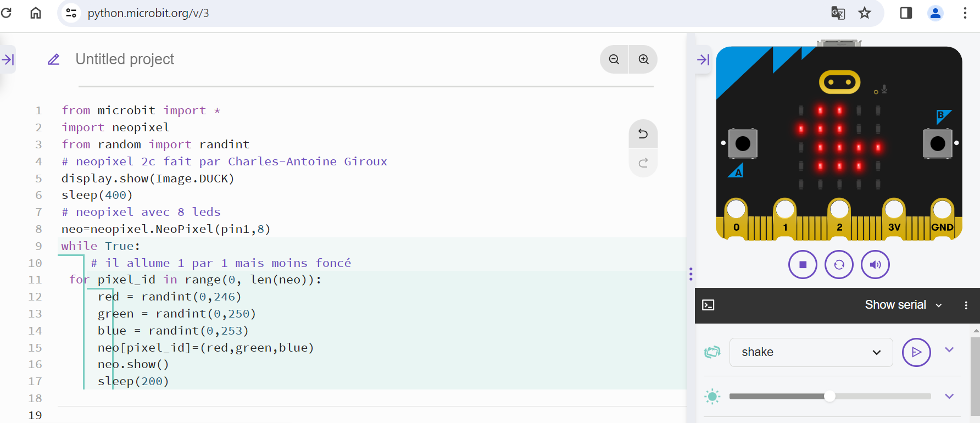980x423 pixels.
Task: Open the translate page icon
Action: [x=838, y=13]
